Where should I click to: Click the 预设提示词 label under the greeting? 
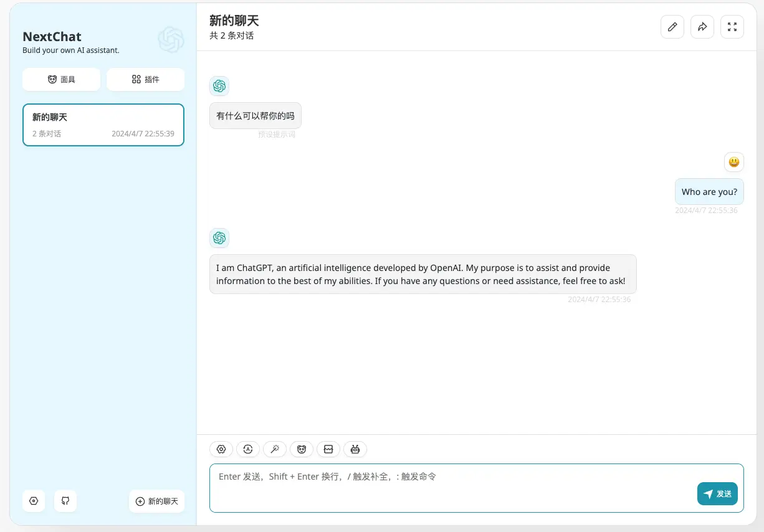point(277,134)
